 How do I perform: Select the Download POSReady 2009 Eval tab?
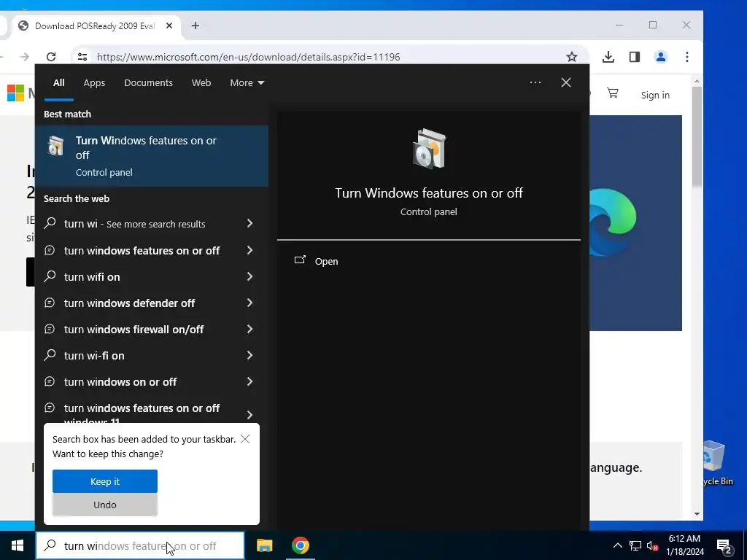click(95, 26)
